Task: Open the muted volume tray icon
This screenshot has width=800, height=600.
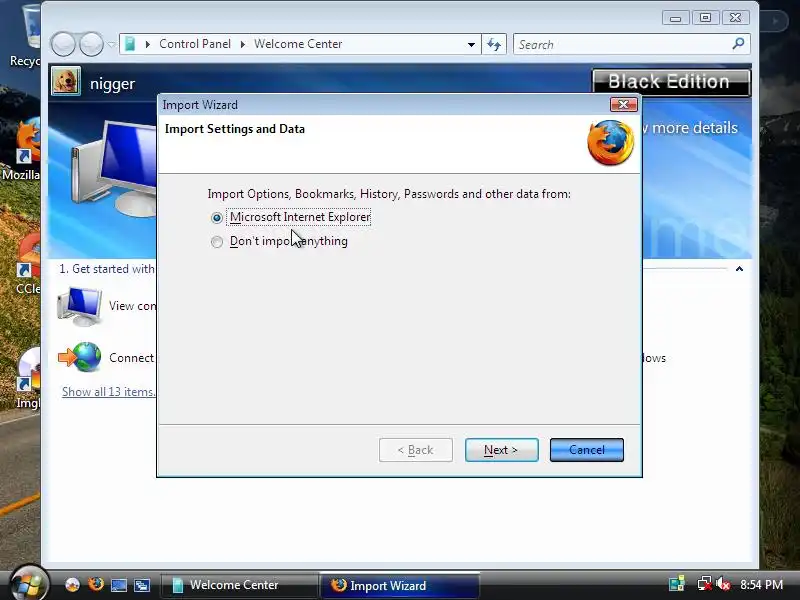Action: (x=723, y=584)
